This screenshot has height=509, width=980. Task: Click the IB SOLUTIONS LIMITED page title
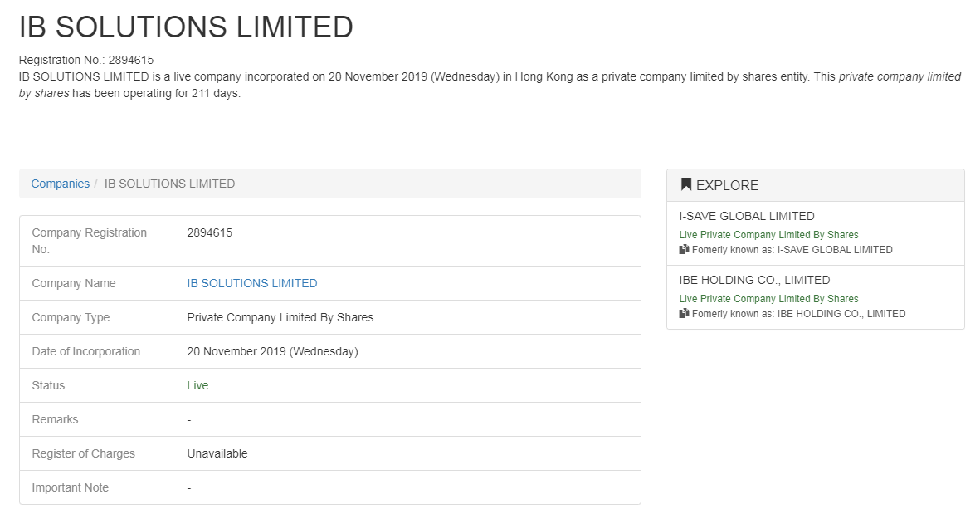tap(186, 27)
